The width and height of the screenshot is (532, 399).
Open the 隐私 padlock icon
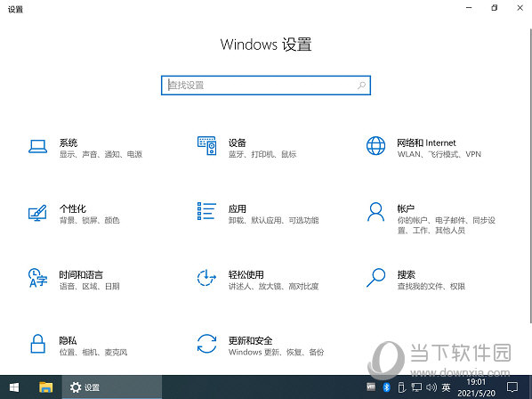(37, 344)
